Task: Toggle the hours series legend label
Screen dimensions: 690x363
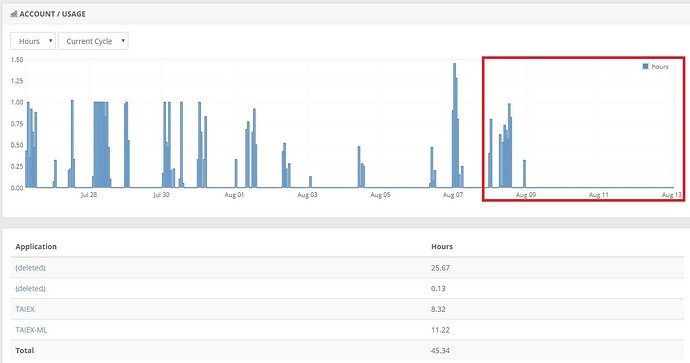Action: coord(660,66)
